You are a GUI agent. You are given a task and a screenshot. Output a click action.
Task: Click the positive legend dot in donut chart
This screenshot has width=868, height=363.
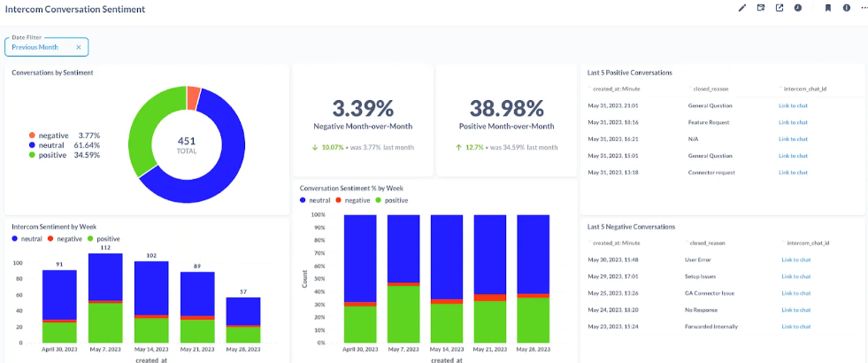pos(32,155)
